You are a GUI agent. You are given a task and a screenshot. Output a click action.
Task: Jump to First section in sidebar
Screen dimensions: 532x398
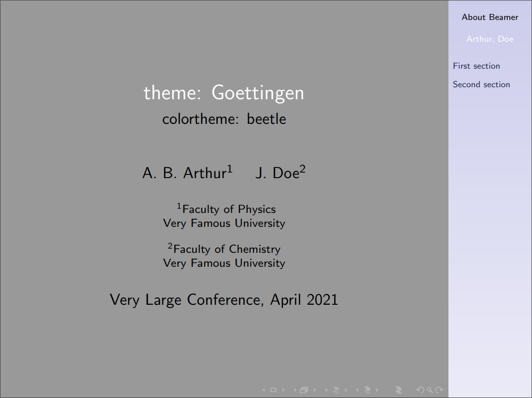coord(476,66)
